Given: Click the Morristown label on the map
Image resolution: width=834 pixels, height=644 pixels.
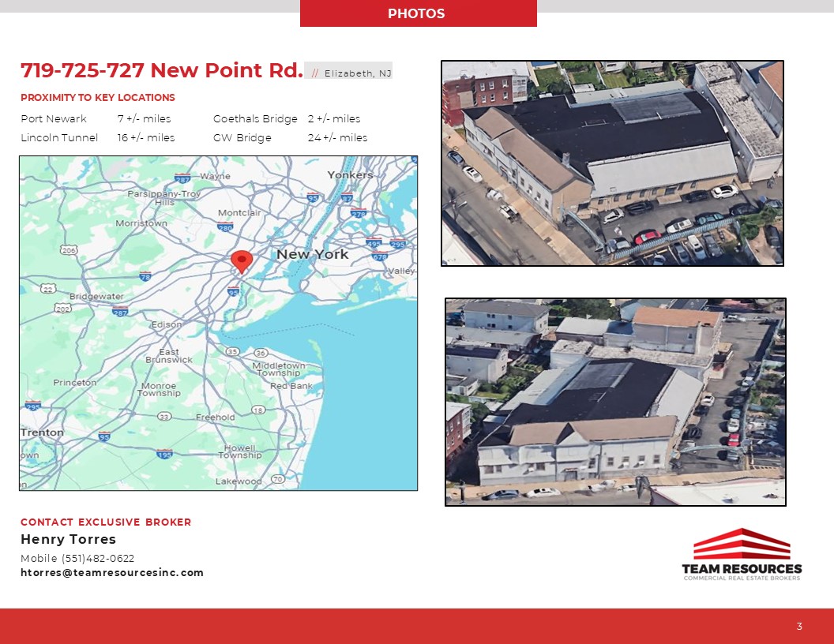Looking at the screenshot, I should click(141, 223).
